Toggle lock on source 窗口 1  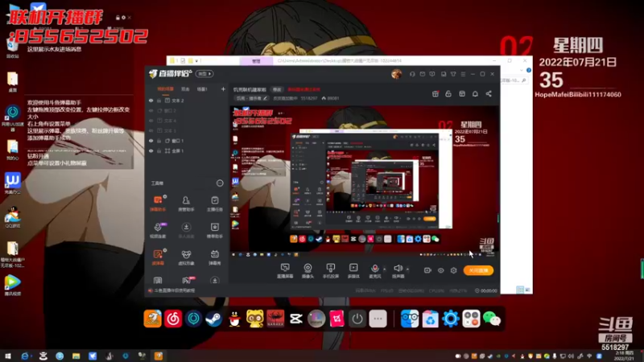click(159, 141)
